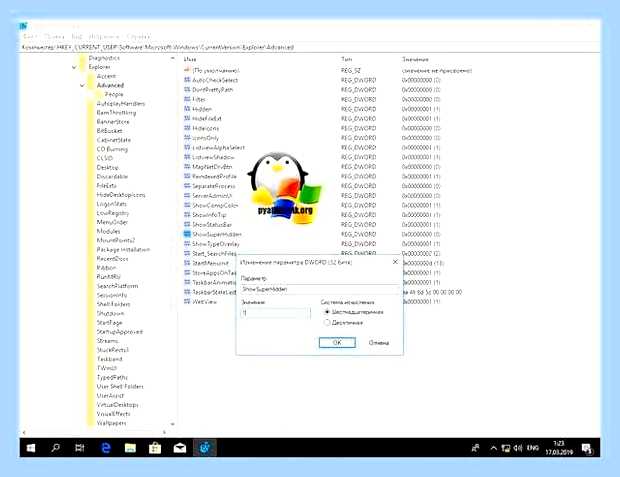Sort by the Тип column header
Viewport: 620px width, 477px height.
point(346,59)
